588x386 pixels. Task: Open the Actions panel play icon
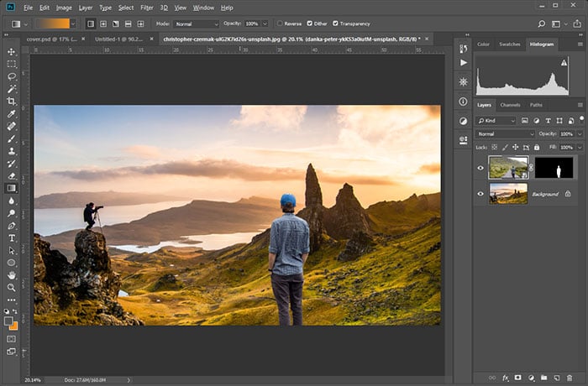(x=464, y=63)
